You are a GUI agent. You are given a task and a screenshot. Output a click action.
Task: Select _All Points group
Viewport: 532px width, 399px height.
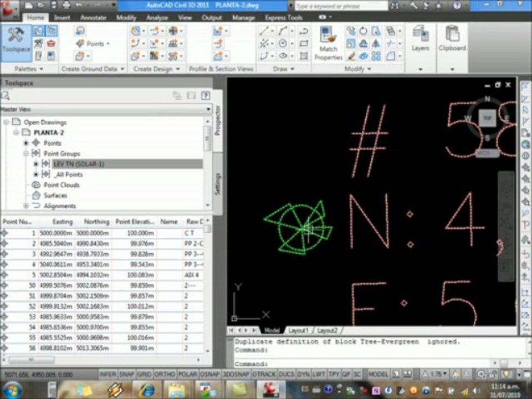point(68,175)
